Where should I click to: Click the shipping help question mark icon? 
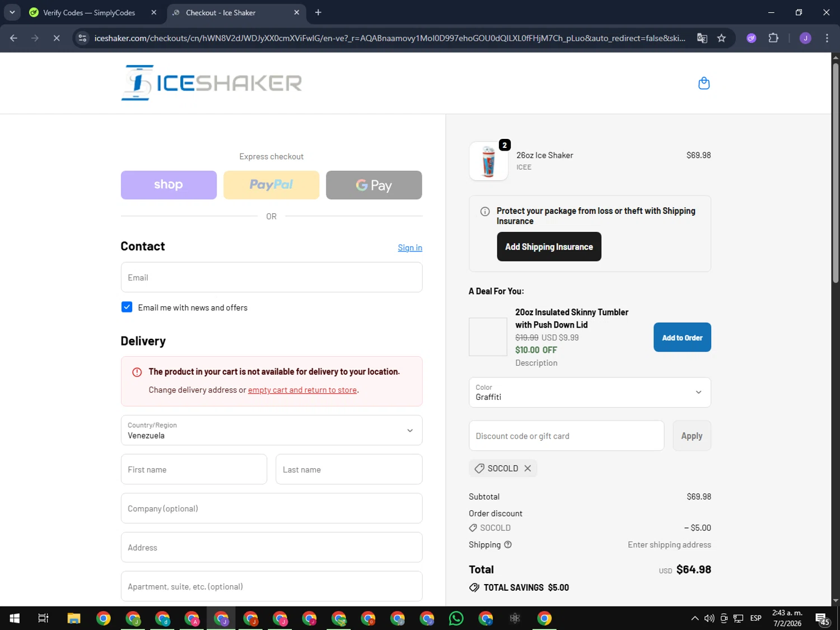point(508,544)
